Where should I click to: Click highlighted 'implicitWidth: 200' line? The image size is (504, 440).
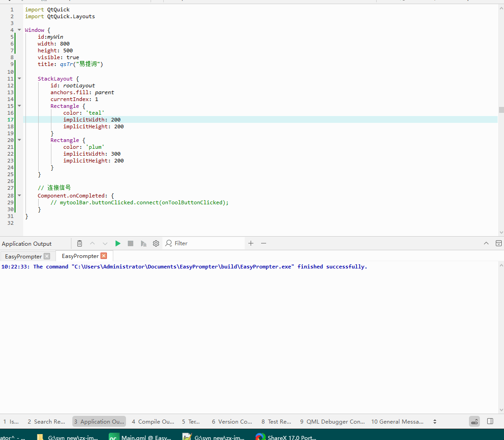click(x=92, y=120)
